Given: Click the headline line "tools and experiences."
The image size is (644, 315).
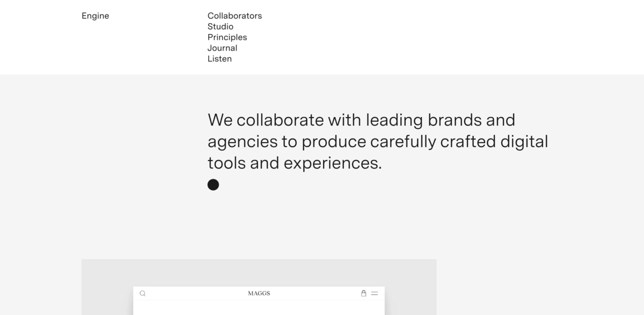Looking at the screenshot, I should tap(295, 163).
